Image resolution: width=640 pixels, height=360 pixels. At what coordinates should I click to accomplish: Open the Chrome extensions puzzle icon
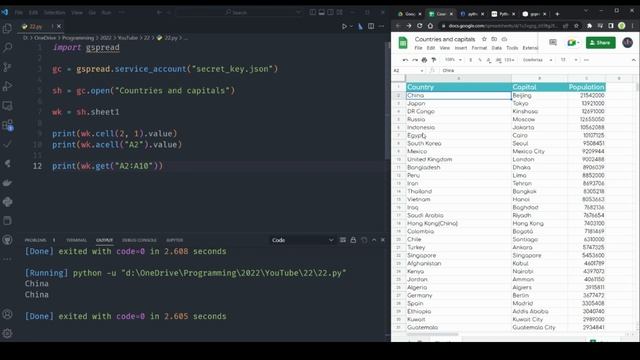[589, 26]
